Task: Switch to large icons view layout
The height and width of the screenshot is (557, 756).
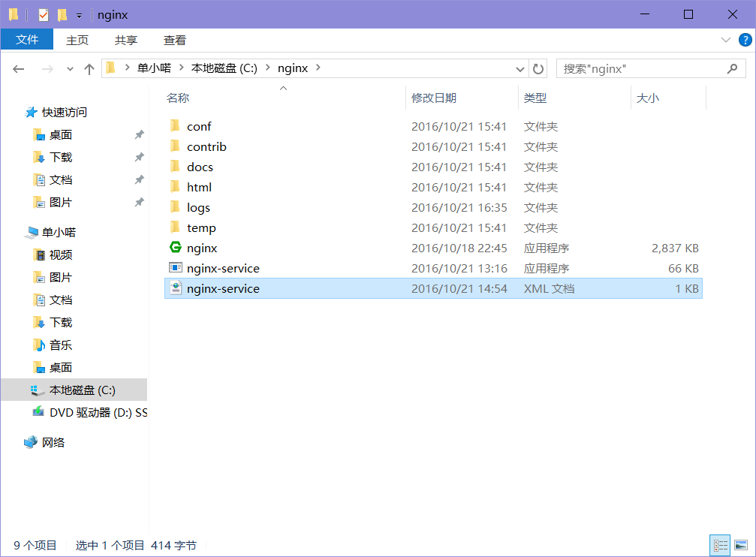Action: click(741, 546)
